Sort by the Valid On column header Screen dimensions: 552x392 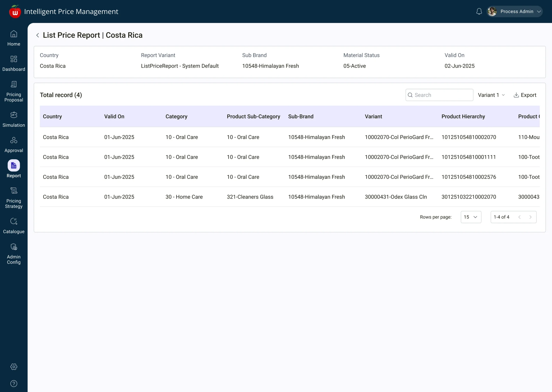pos(114,117)
